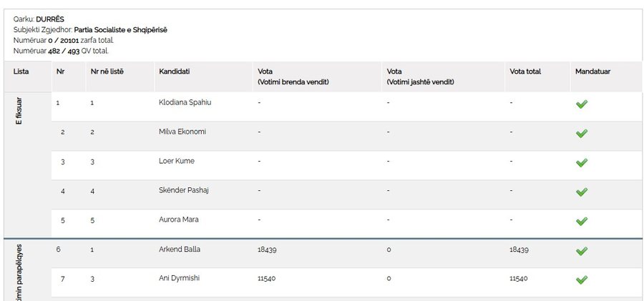
Task: Click the green checkmark for Klodiana Spahiu
Action: [582, 104]
